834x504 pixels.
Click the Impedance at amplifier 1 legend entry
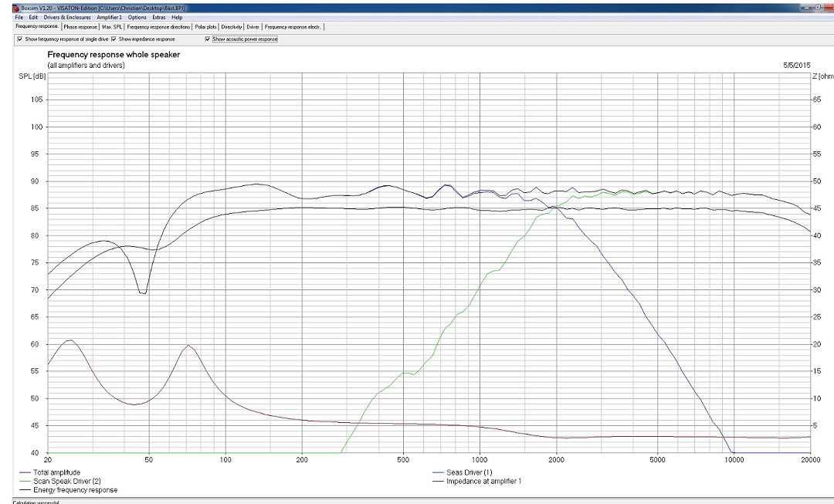[x=477, y=481]
